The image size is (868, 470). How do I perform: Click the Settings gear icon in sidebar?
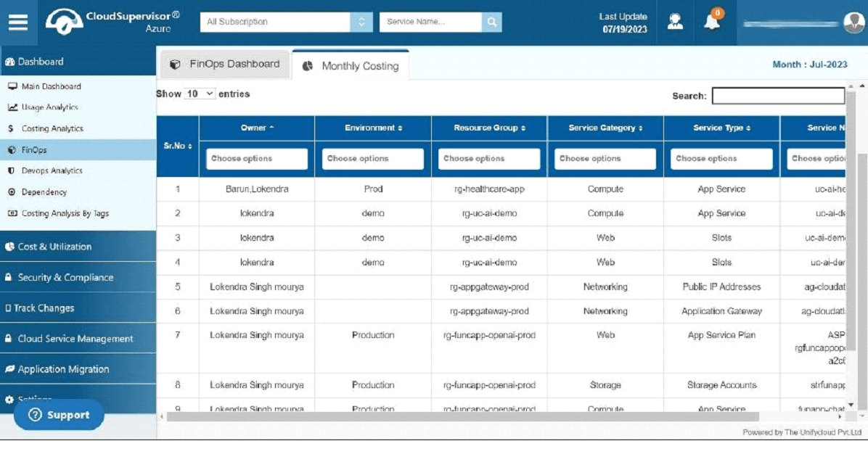(x=9, y=399)
